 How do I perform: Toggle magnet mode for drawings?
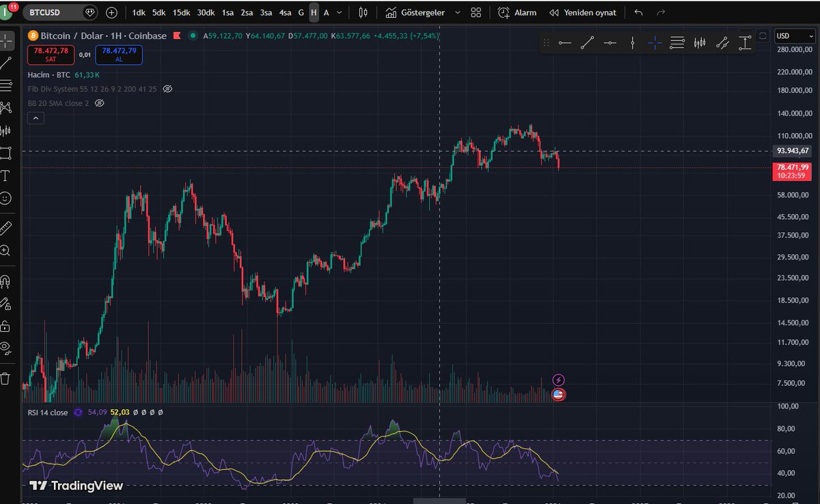[x=5, y=281]
